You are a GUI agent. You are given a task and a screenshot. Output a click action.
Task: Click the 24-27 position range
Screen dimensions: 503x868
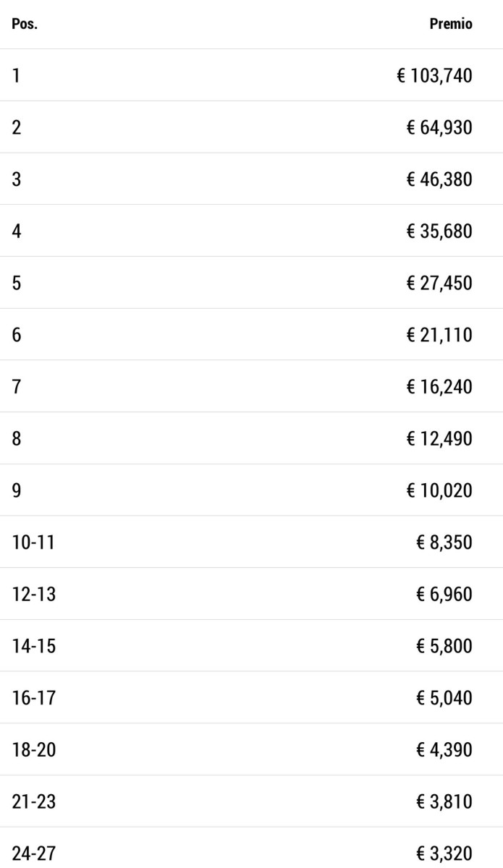33,854
